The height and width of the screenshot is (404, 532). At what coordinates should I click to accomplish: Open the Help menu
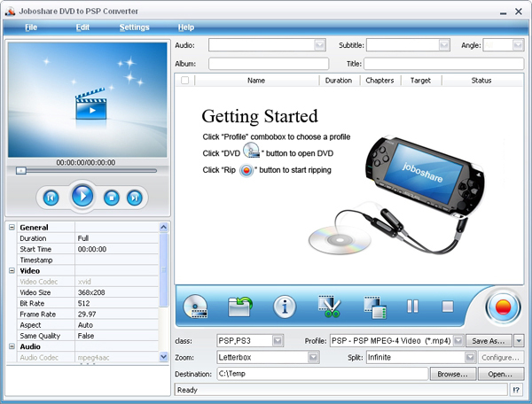tap(186, 27)
